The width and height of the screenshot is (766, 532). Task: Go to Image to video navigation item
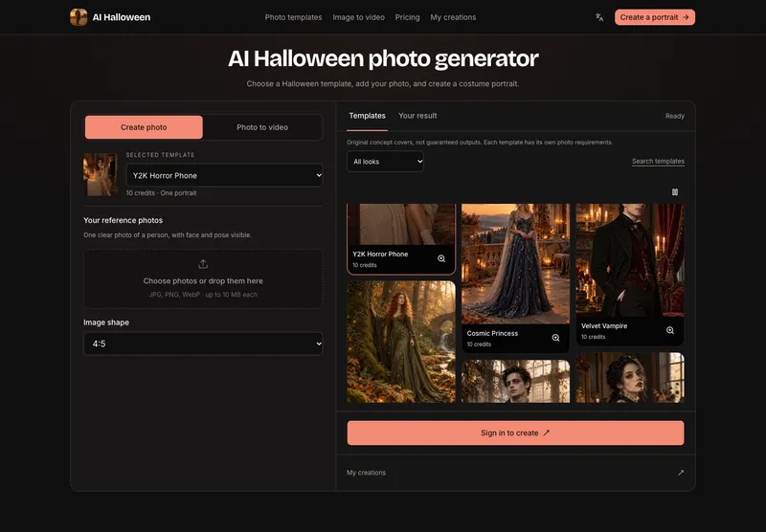(358, 17)
